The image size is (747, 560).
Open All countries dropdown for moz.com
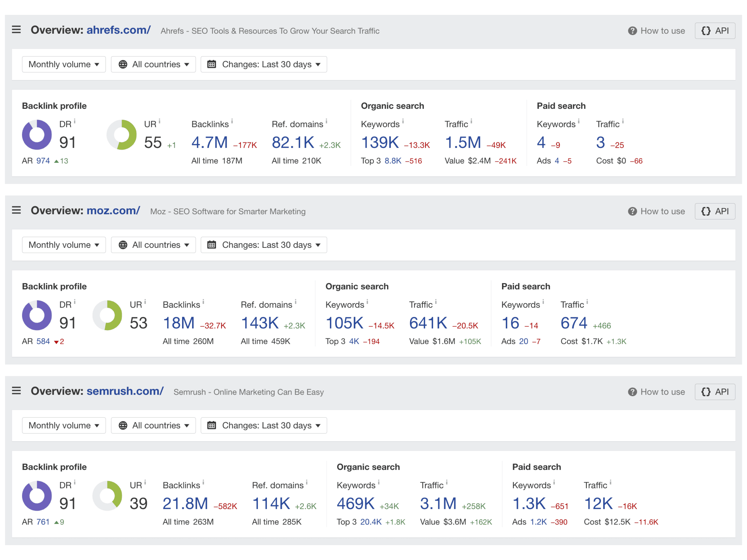(x=153, y=245)
